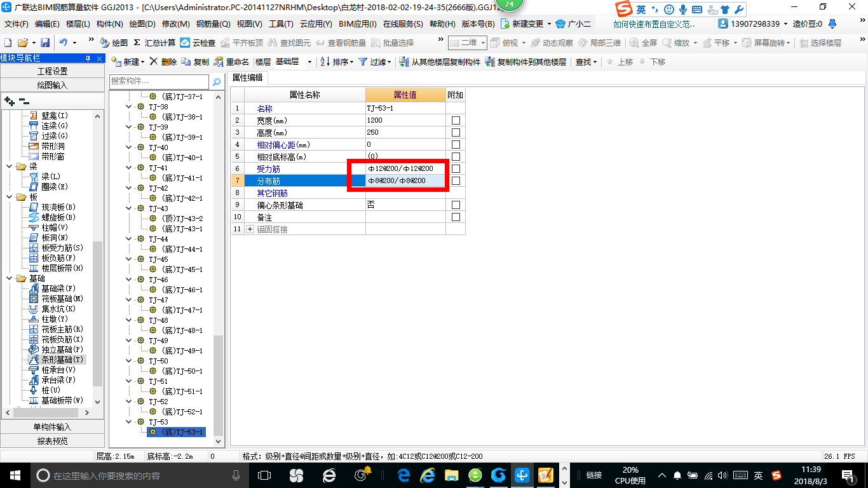
Task: Click the search magnifier next to 搜索构件
Action: click(217, 82)
